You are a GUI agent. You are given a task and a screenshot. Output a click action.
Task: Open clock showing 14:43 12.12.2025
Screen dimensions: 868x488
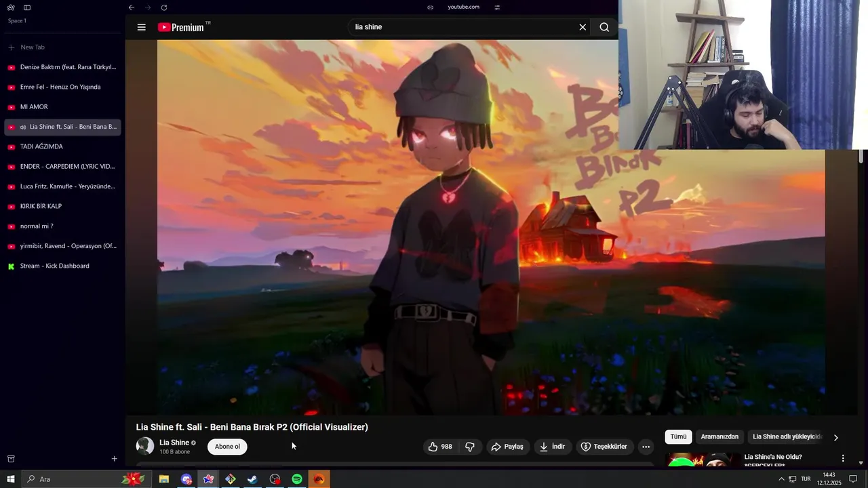[829, 479]
